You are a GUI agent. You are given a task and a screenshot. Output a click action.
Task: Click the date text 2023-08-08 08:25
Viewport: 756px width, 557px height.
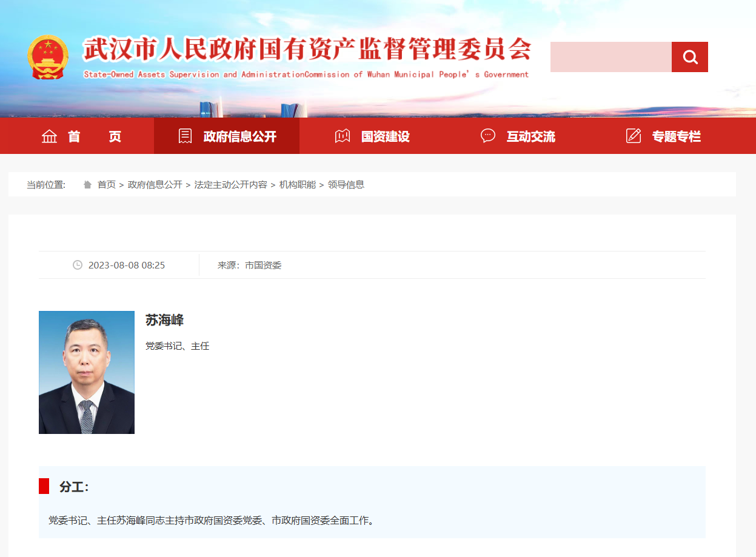pos(127,265)
